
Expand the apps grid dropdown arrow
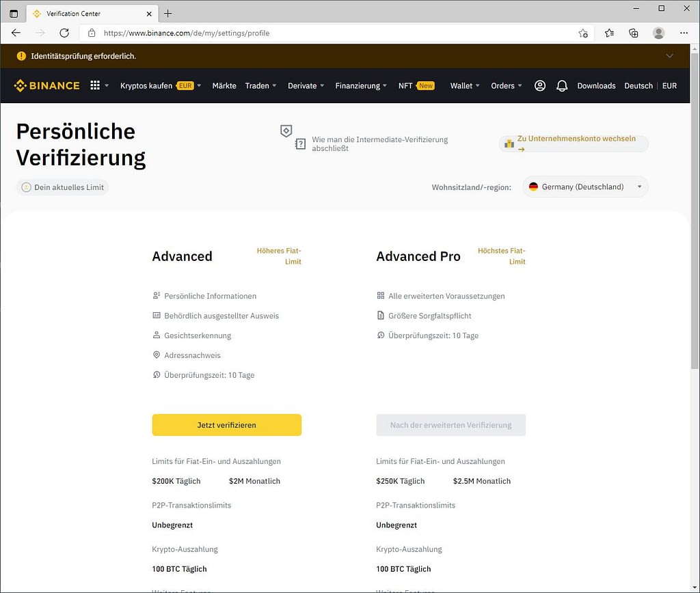[x=107, y=85]
